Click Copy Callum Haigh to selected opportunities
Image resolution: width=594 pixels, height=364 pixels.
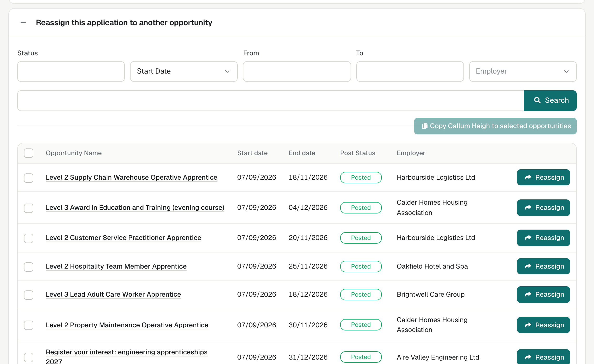click(495, 126)
